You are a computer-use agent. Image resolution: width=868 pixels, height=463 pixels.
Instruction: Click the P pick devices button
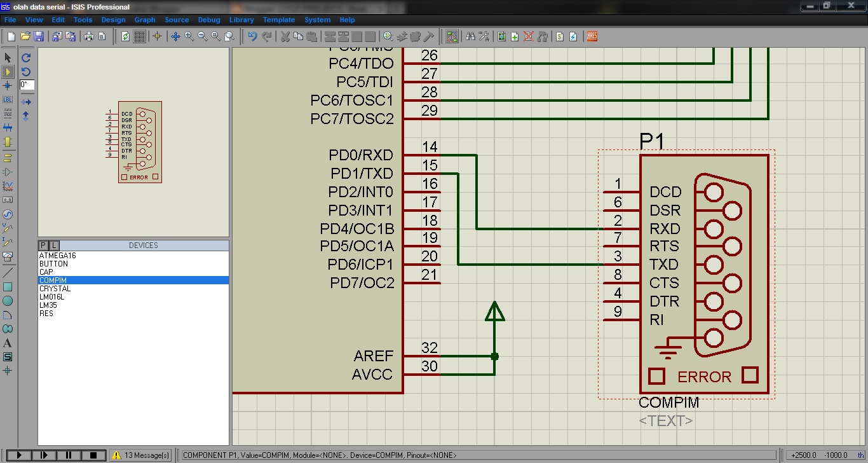coord(43,245)
